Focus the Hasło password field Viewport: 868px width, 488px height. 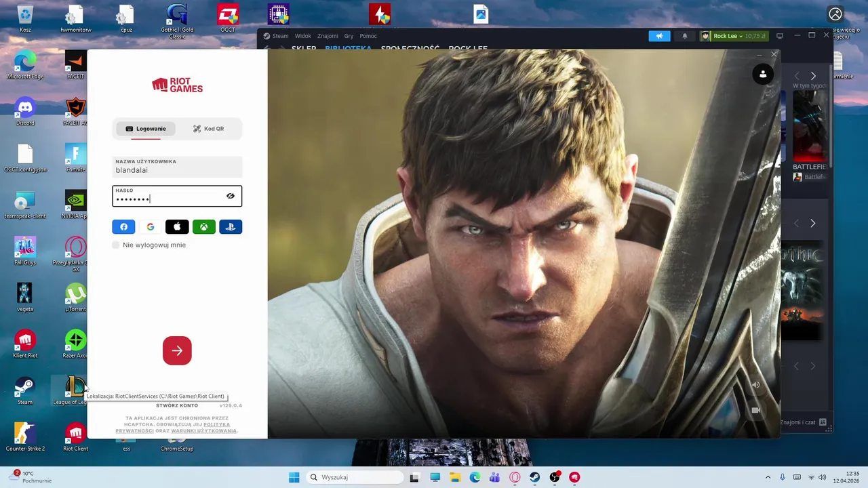pyautogui.click(x=177, y=196)
